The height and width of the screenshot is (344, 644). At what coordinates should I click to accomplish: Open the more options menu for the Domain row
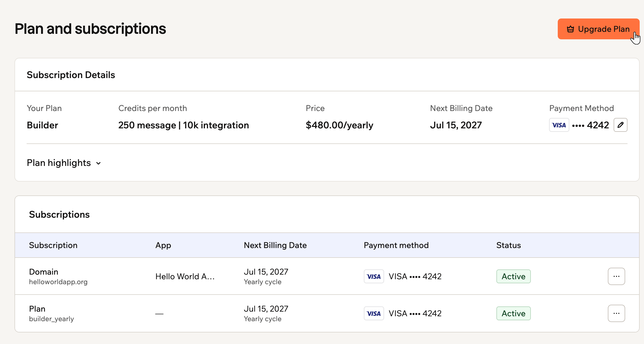point(616,276)
